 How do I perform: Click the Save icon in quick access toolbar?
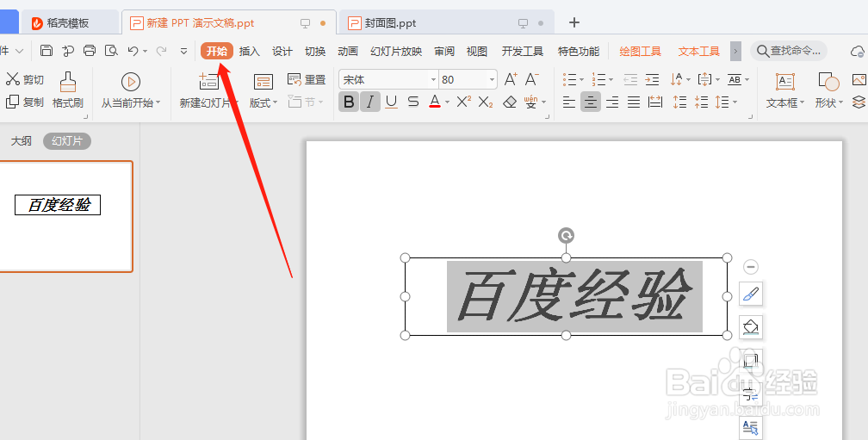pos(46,51)
